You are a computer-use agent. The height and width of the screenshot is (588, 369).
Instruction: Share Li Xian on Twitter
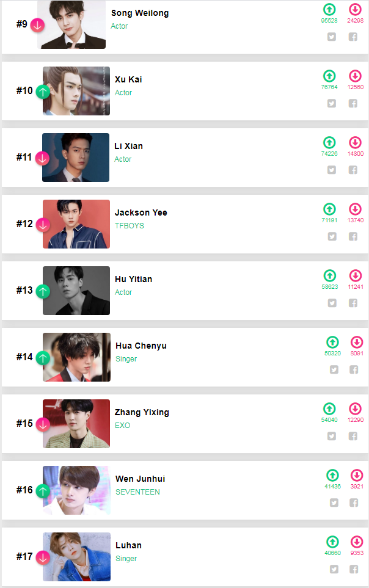[332, 170]
